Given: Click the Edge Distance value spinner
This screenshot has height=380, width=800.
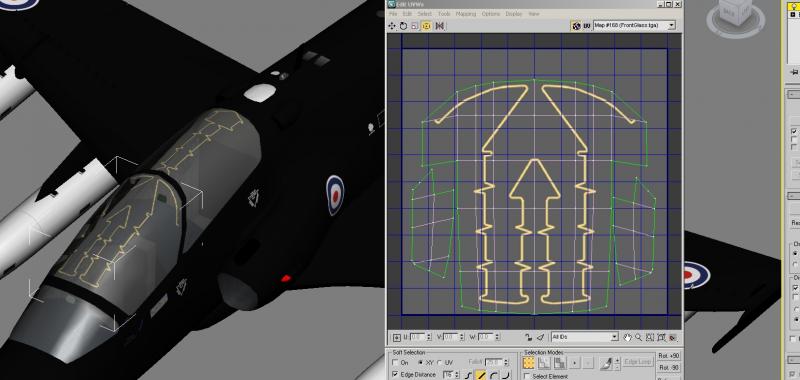Looking at the screenshot, I should click(x=457, y=375).
